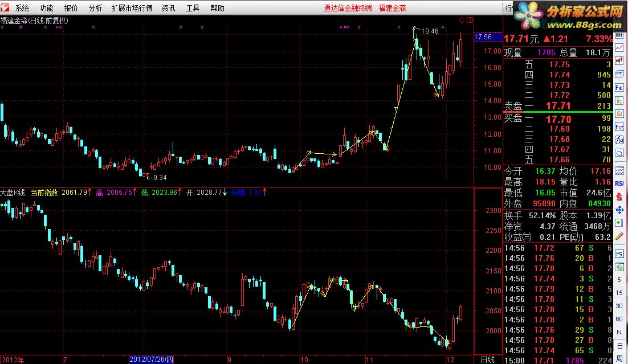Open the 报价 menu
Viewport: 628px width, 364px height.
click(x=71, y=8)
